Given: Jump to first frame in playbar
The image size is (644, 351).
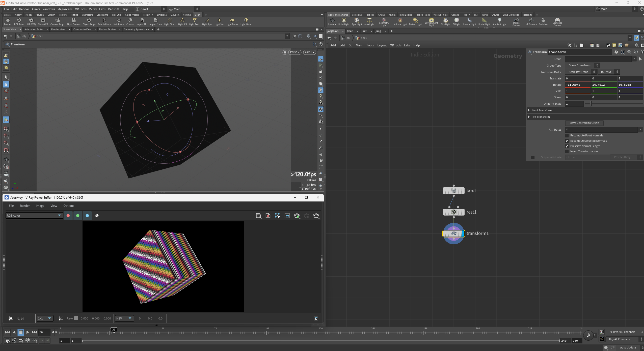Looking at the screenshot, I should coord(7,332).
